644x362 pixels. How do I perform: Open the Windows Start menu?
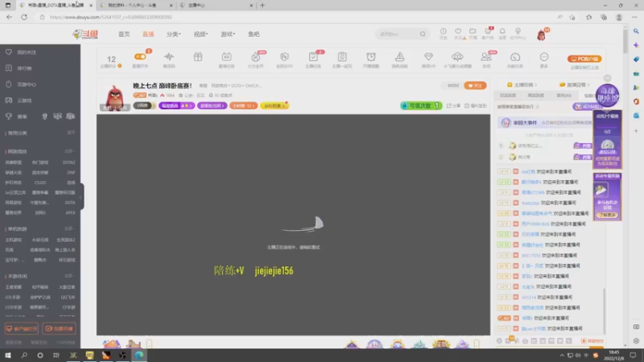click(x=8, y=356)
